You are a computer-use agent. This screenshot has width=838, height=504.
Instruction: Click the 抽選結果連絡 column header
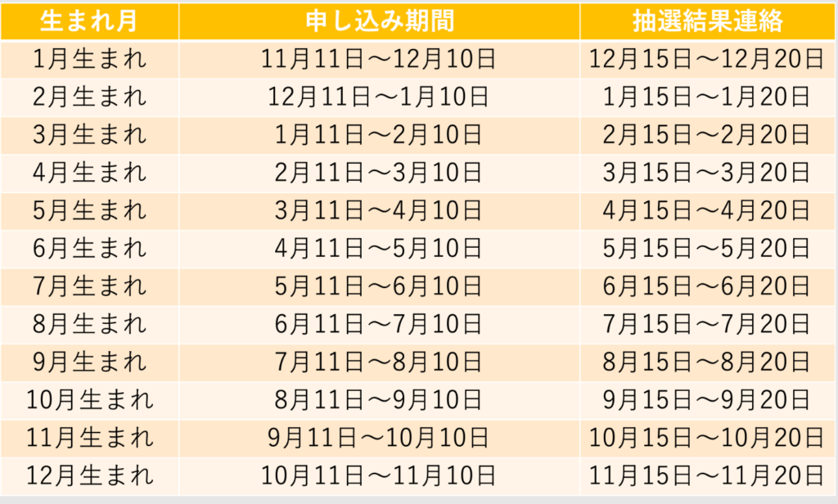707,21
